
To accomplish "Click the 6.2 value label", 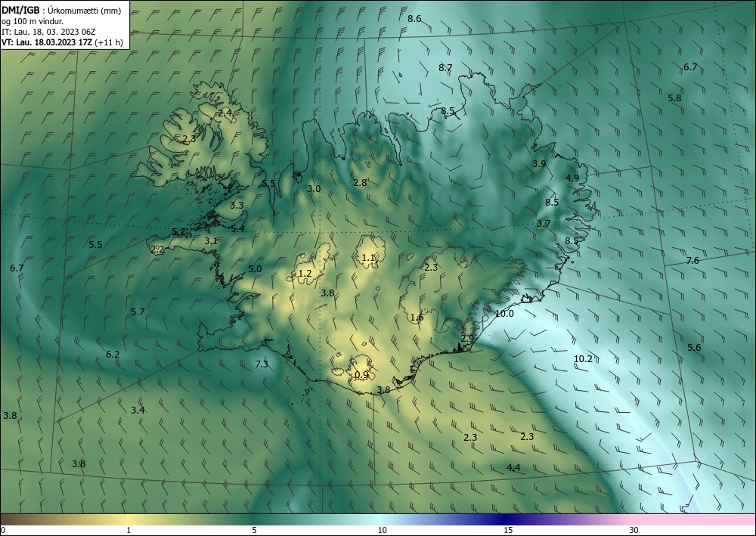I will (113, 355).
